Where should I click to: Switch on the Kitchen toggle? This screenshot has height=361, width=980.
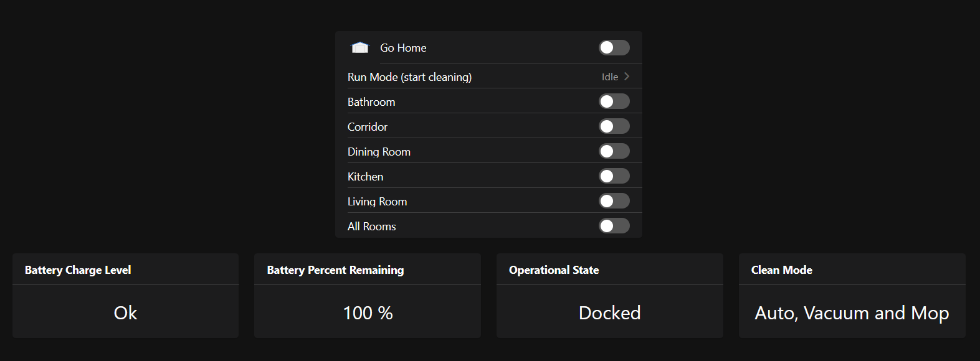614,176
